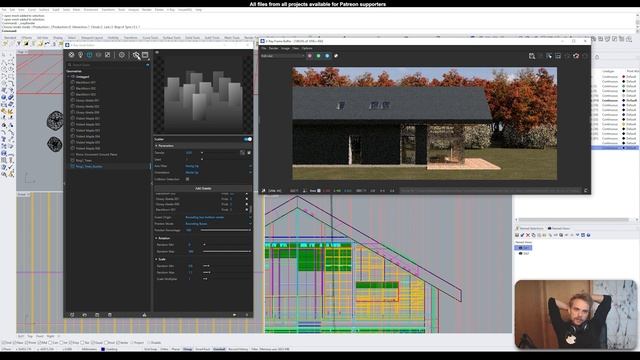Click help icon in Named Views toolbar
The image size is (640, 360).
click(x=588, y=235)
